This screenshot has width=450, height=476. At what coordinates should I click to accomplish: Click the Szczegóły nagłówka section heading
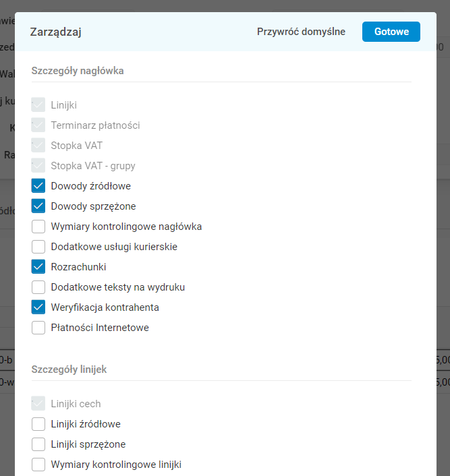(x=78, y=70)
